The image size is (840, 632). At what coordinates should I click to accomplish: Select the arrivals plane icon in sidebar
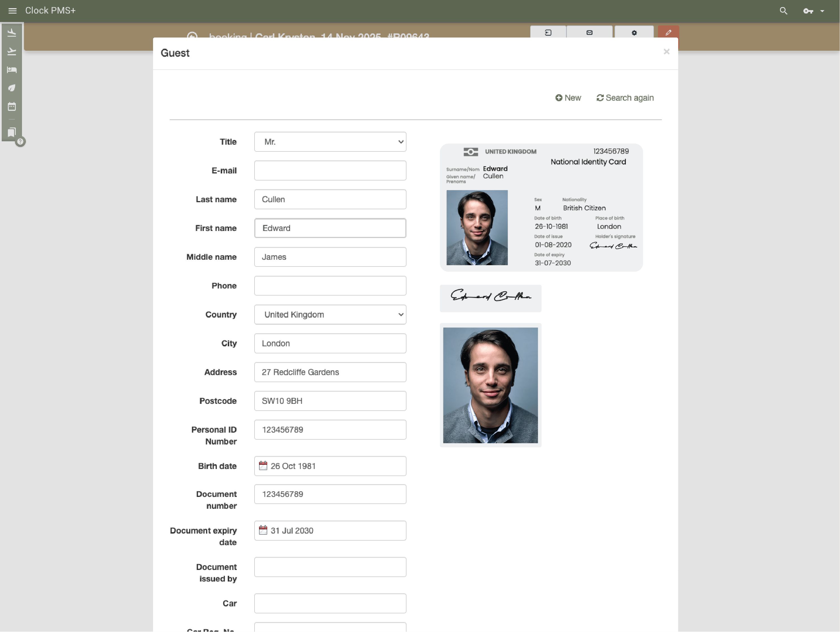point(12,32)
